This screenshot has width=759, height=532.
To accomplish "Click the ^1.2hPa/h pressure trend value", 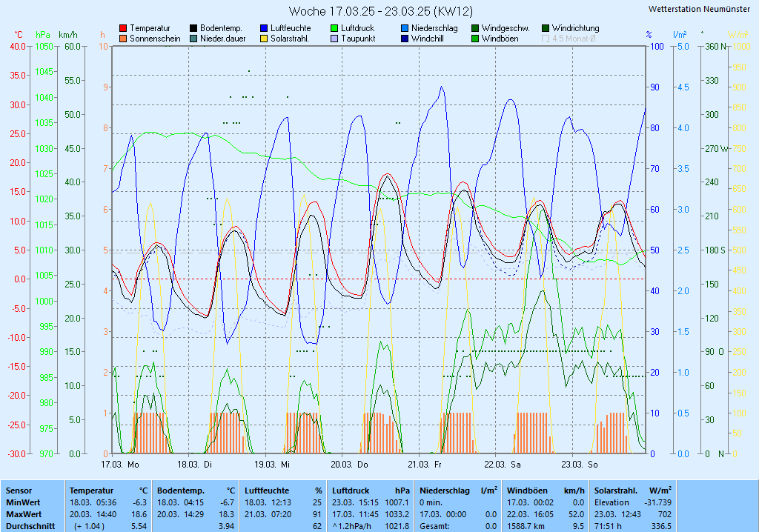I will [351, 526].
